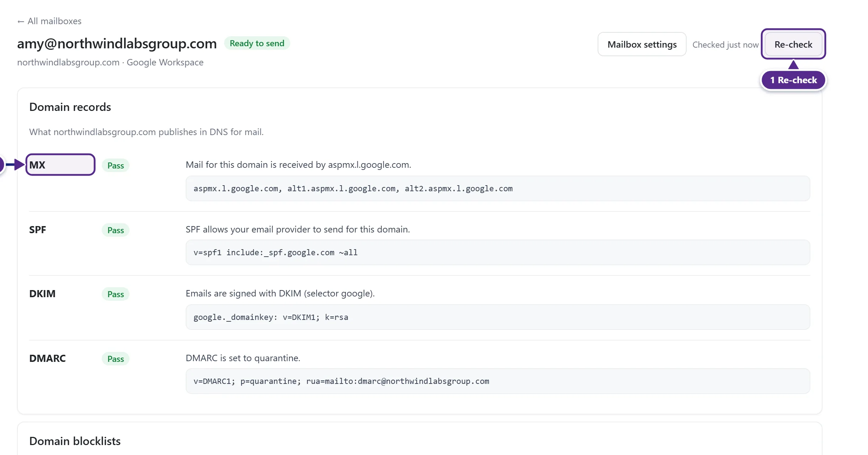Click the MX record label
Screen dimensions: 868x455
click(37, 165)
